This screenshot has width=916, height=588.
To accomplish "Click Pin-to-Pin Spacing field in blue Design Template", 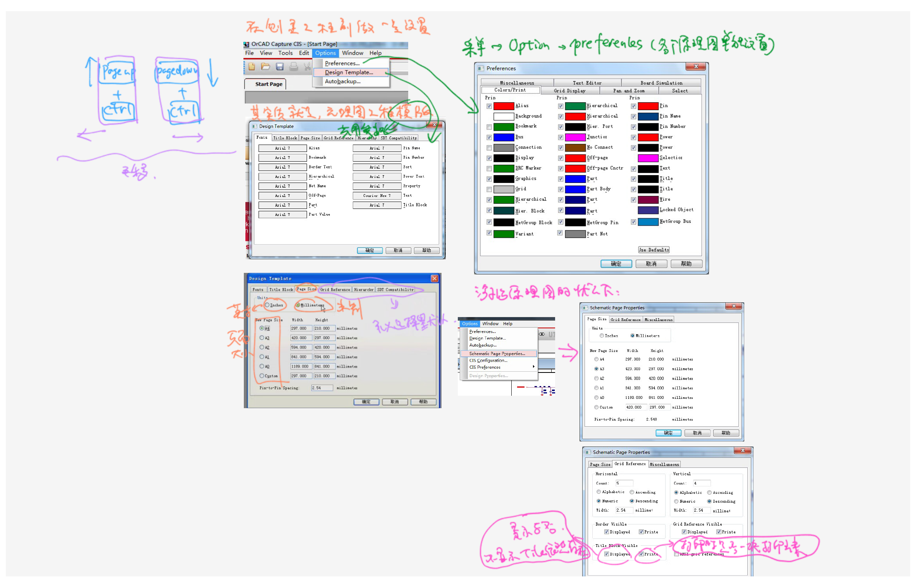I will click(322, 388).
